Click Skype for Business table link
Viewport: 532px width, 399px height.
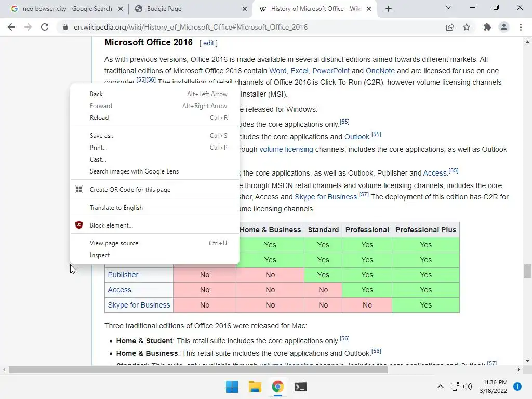tap(139, 305)
